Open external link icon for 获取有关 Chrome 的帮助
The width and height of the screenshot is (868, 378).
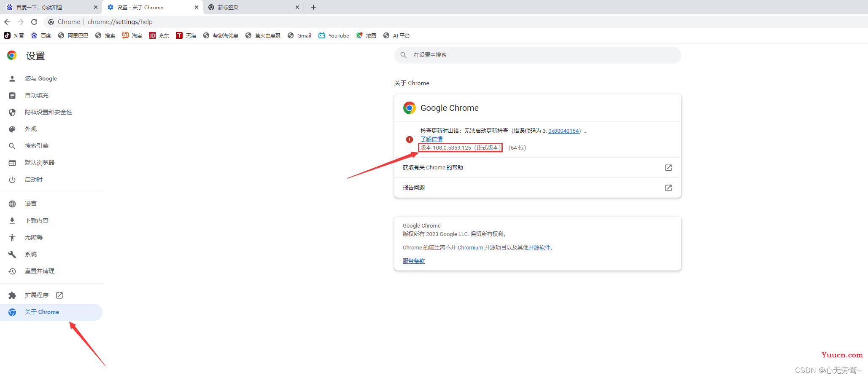(668, 168)
